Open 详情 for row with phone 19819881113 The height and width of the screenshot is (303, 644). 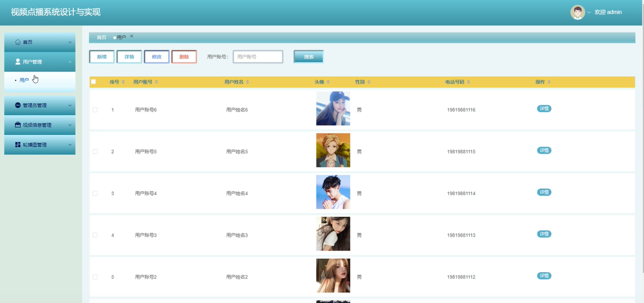[x=544, y=234]
